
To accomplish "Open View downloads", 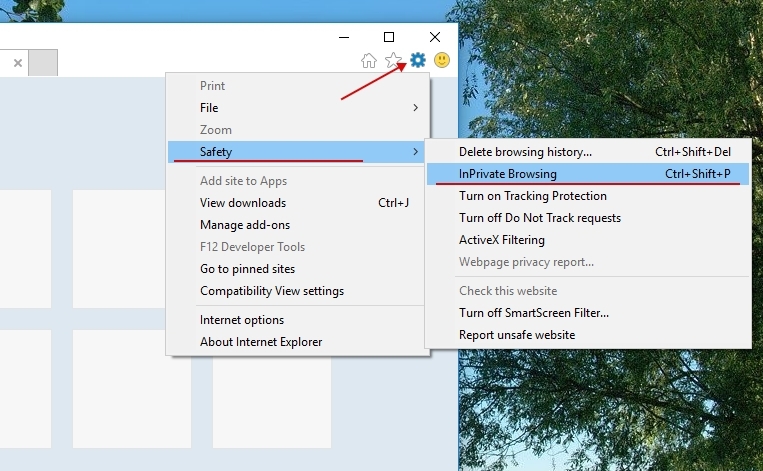I will pyautogui.click(x=298, y=202).
